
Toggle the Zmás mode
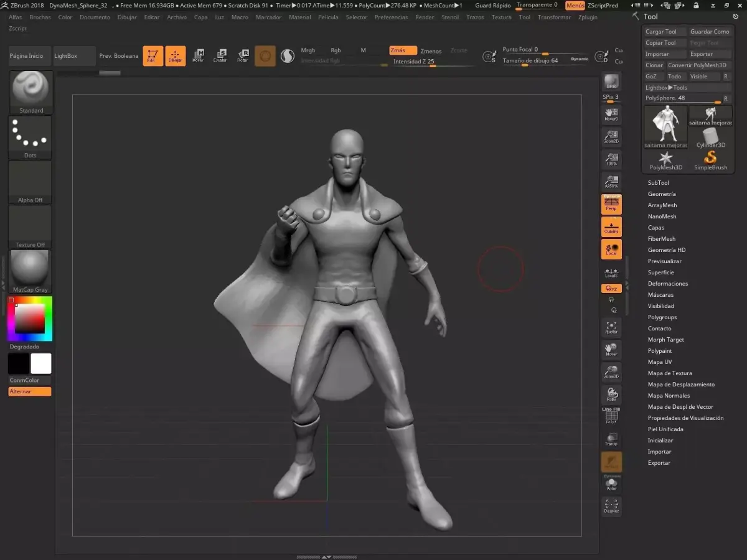(x=403, y=50)
